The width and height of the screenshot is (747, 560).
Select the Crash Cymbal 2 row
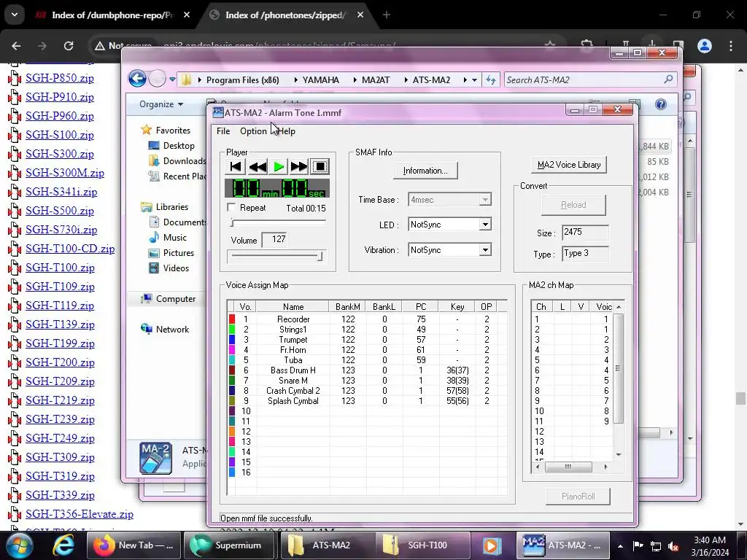coord(367,391)
